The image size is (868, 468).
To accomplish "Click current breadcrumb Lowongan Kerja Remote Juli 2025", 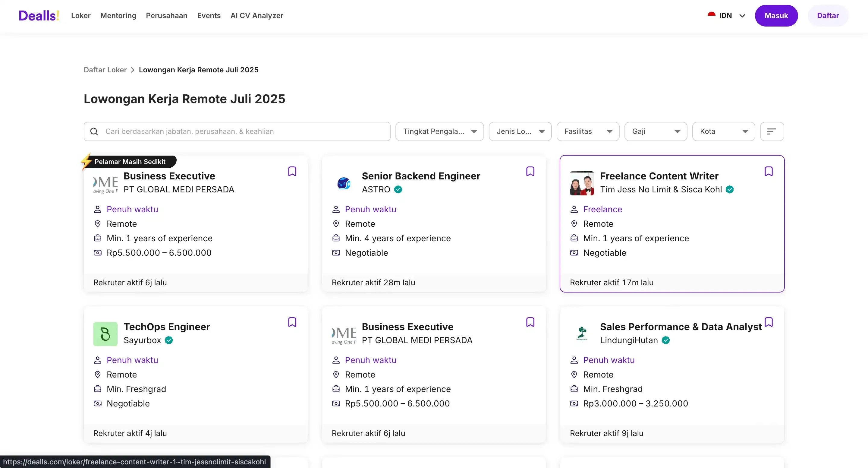I will (199, 70).
